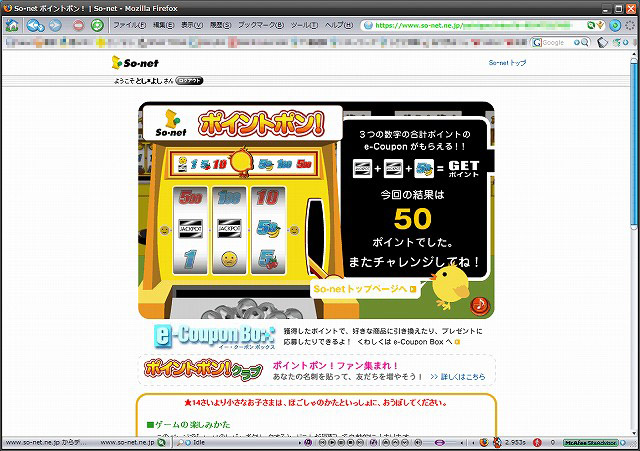Open the 編集(E) menu
Image resolution: width=640 pixels, height=451 pixels.
pyautogui.click(x=163, y=25)
